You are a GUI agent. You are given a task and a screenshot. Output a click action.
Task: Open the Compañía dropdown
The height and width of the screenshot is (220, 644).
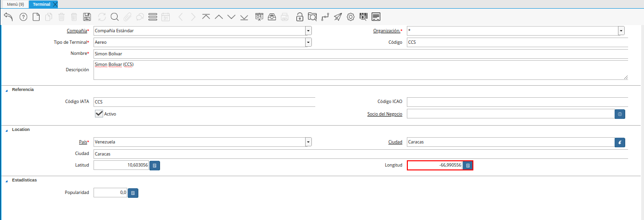pyautogui.click(x=309, y=31)
